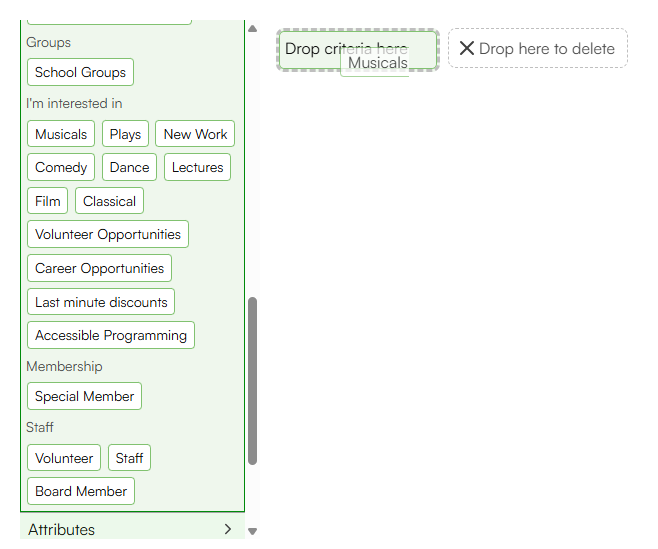Click the scroll down arrow
This screenshot has height=549, width=658.
[252, 531]
